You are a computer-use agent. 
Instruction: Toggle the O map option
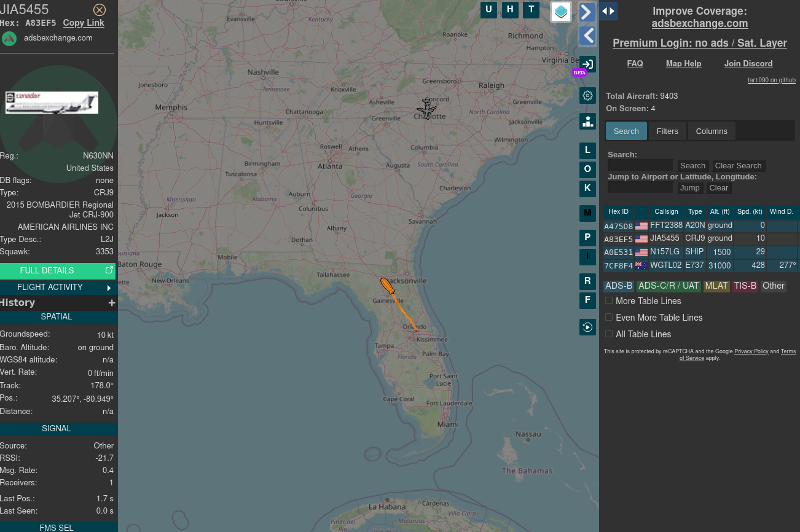click(587, 170)
